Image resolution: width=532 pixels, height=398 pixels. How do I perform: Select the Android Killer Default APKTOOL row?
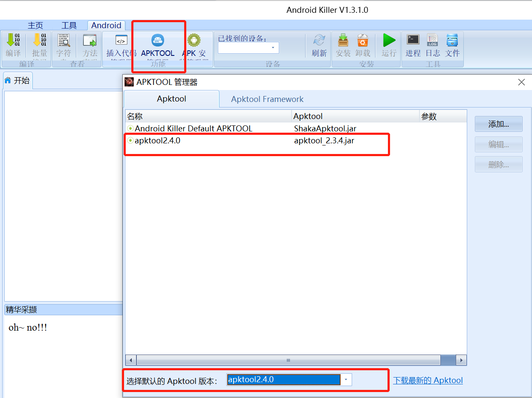[296, 128]
